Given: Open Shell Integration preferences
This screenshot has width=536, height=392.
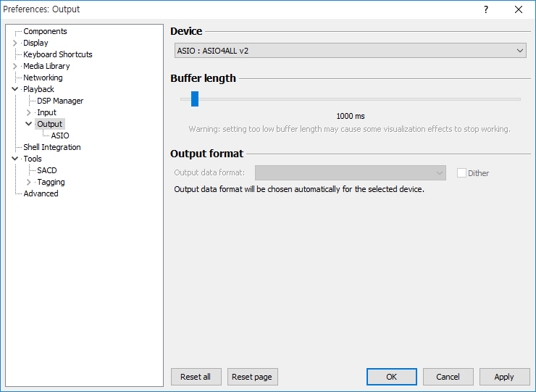Looking at the screenshot, I should [x=51, y=147].
